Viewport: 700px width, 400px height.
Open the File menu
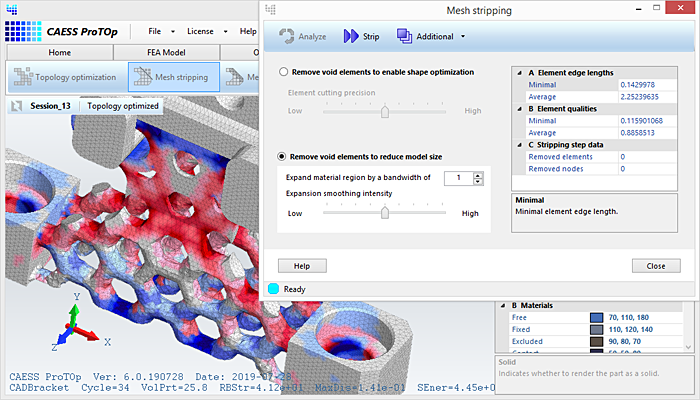(154, 31)
